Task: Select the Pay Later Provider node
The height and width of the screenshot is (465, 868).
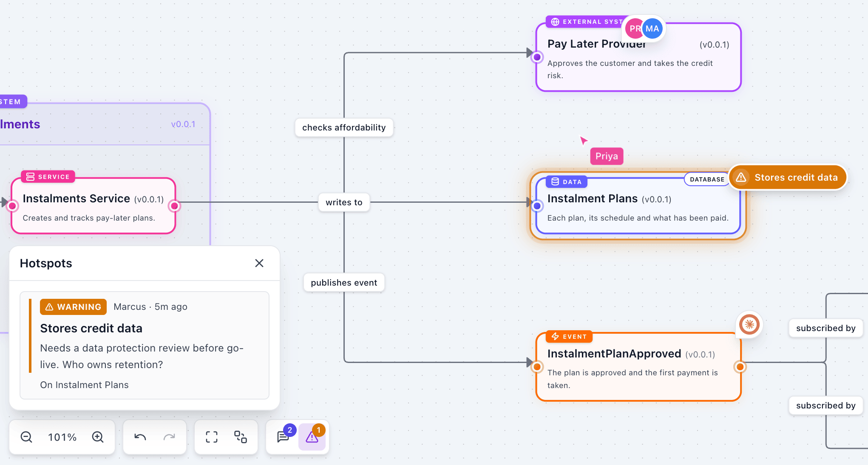Action: pyautogui.click(x=638, y=57)
